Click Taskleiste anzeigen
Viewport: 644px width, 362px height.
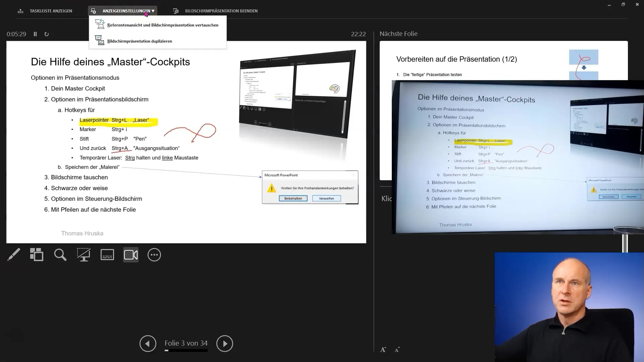coord(51,11)
